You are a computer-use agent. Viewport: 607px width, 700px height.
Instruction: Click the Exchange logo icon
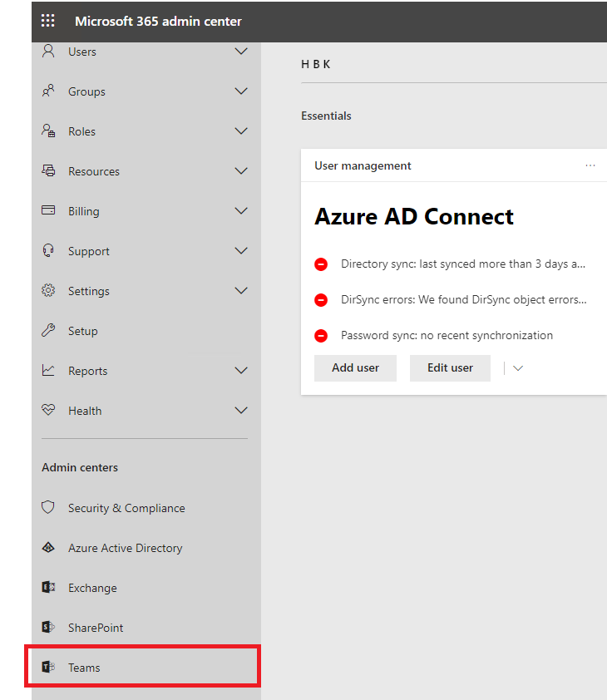[x=48, y=587]
